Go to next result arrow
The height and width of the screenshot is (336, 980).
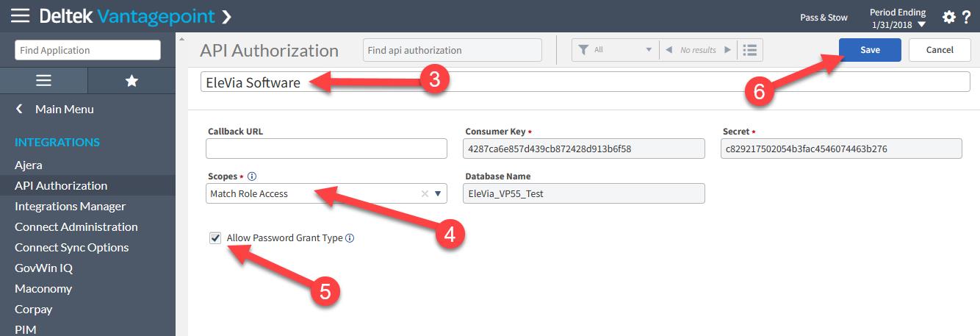coord(727,50)
